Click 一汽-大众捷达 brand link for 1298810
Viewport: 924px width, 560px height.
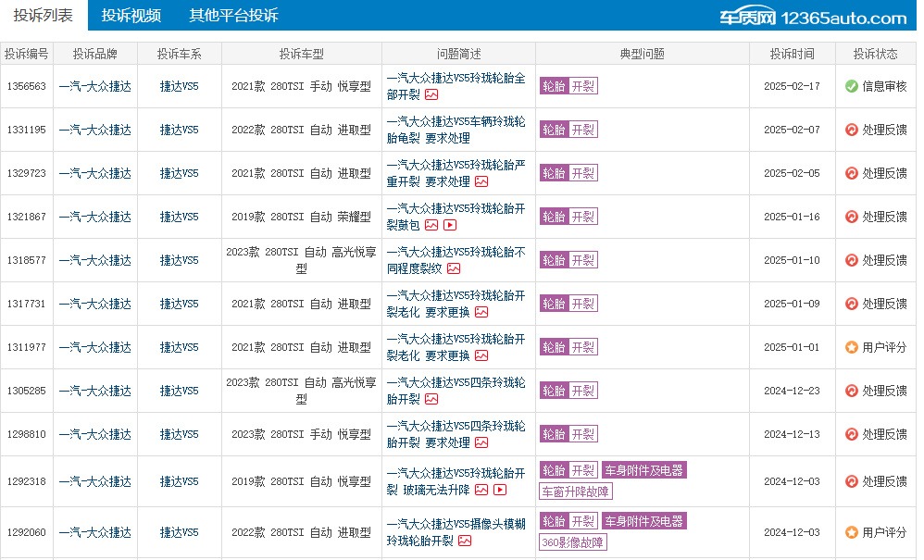(x=94, y=434)
